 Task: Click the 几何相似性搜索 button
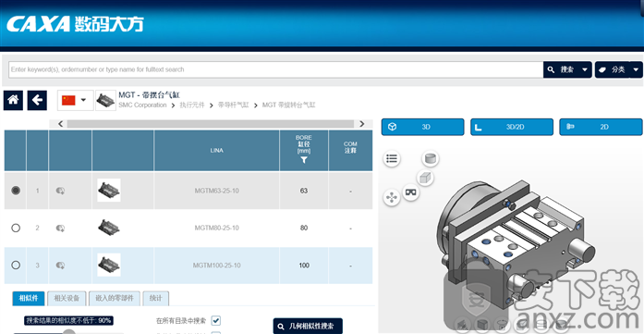(x=308, y=327)
